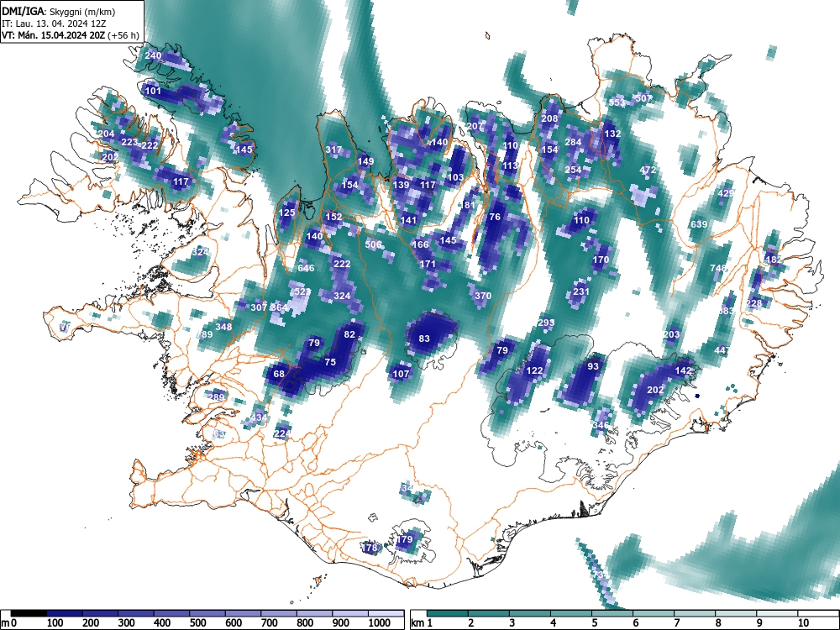Click the visibility value 240 on the map

point(153,55)
